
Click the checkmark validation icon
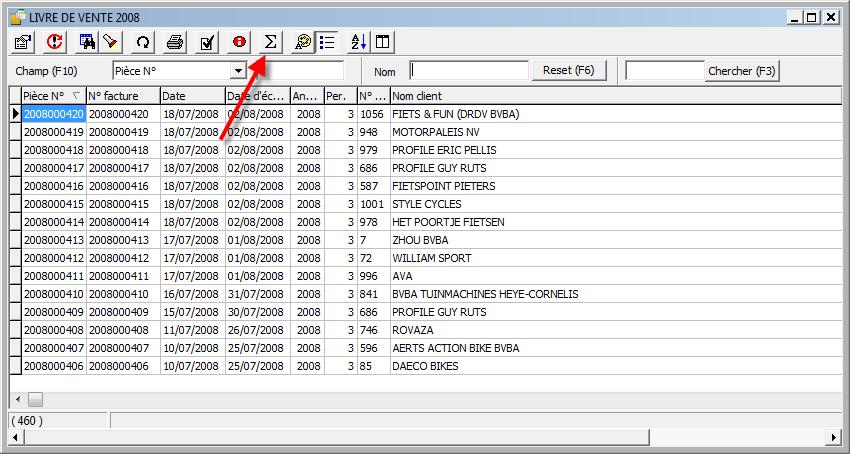coord(207,42)
